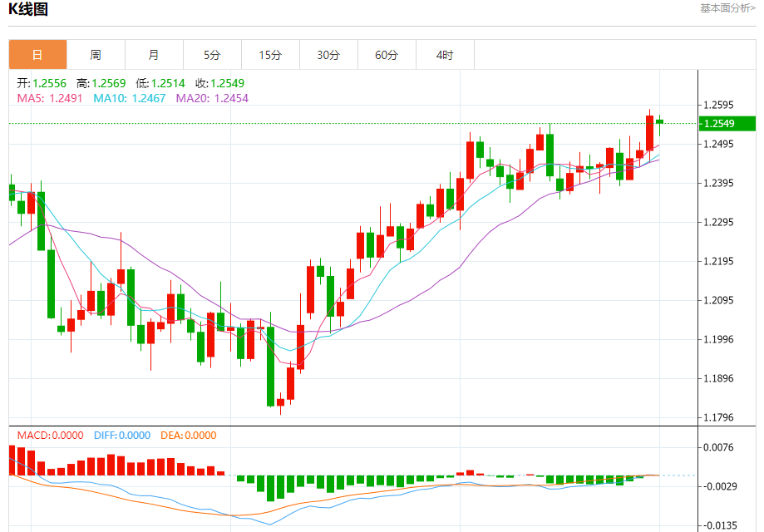This screenshot has width=764, height=532.
Task: Click the MA5: 1.2491 indicator label
Action: pos(50,98)
